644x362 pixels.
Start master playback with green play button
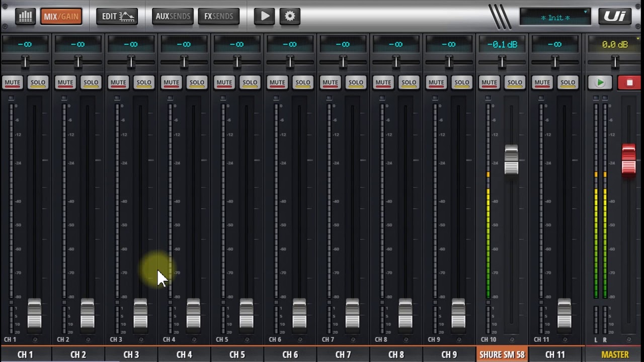600,82
